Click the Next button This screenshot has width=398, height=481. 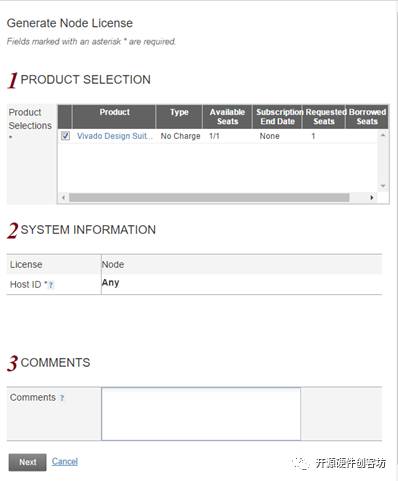(28, 462)
